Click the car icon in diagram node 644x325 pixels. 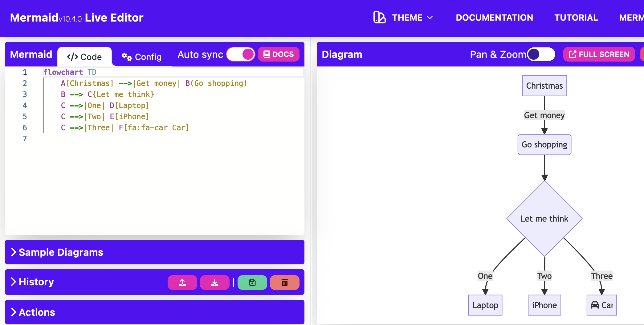tap(595, 305)
